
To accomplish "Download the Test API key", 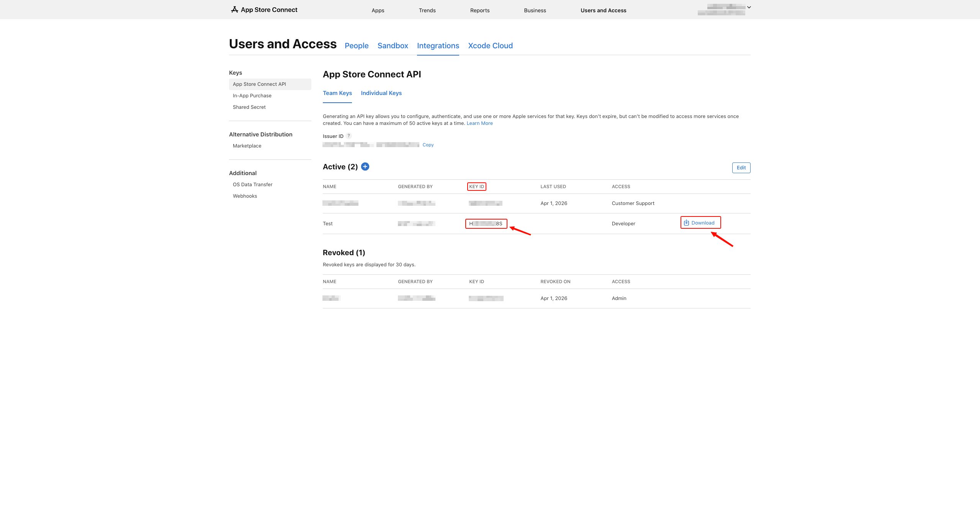I will pyautogui.click(x=699, y=223).
